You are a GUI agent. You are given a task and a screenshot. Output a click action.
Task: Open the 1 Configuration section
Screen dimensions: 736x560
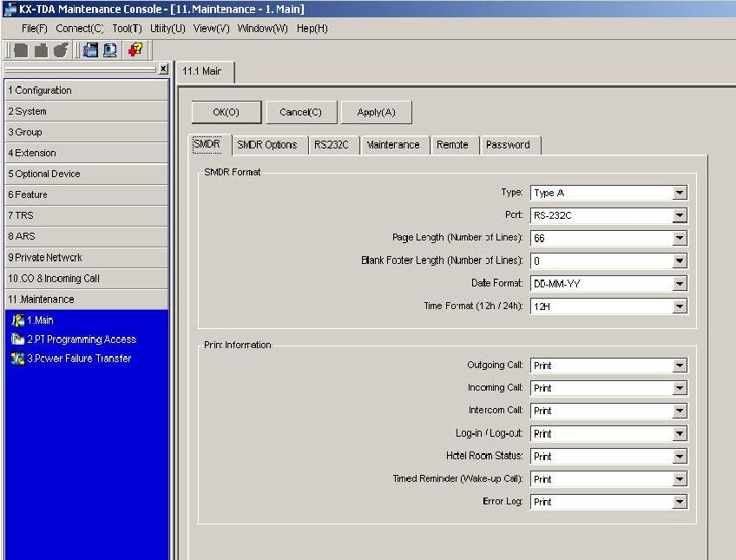(87, 90)
